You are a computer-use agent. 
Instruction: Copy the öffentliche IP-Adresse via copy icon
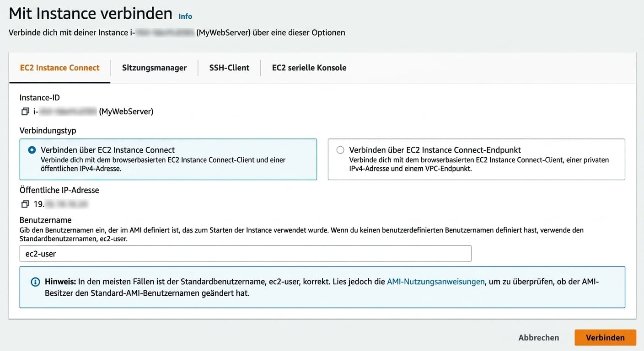coord(25,204)
